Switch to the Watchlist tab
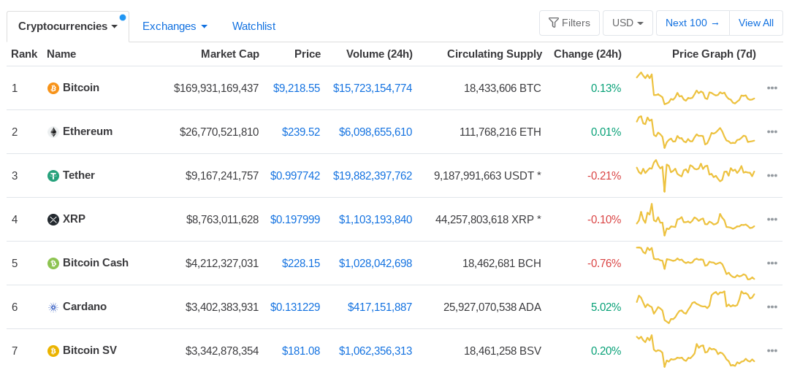The image size is (800, 370). click(x=254, y=27)
